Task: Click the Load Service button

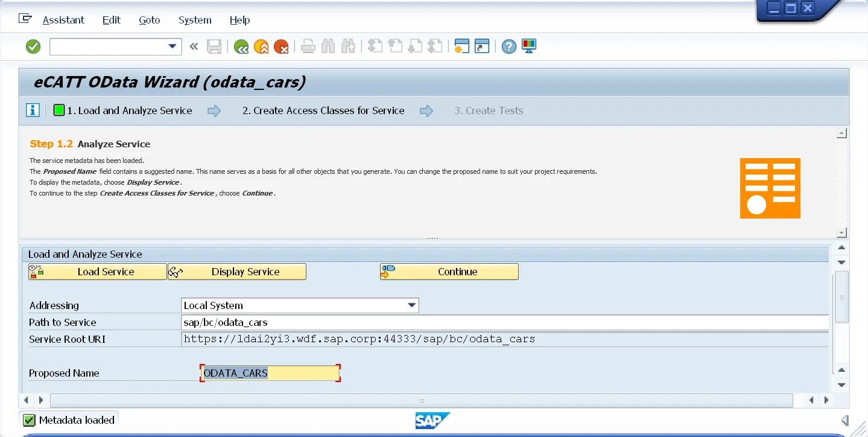Action: (x=97, y=272)
